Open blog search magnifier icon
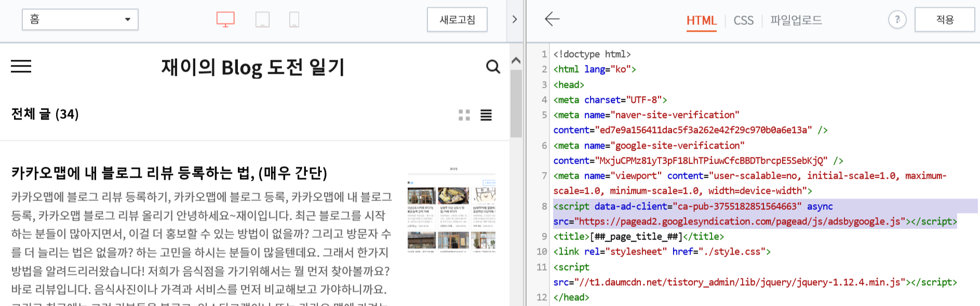 493,66
